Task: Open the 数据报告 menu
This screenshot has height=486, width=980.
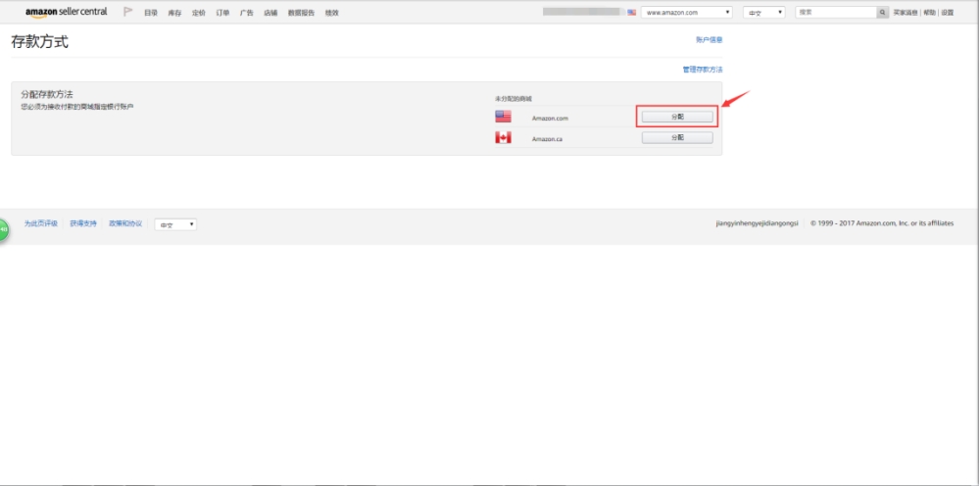Action: pos(301,13)
